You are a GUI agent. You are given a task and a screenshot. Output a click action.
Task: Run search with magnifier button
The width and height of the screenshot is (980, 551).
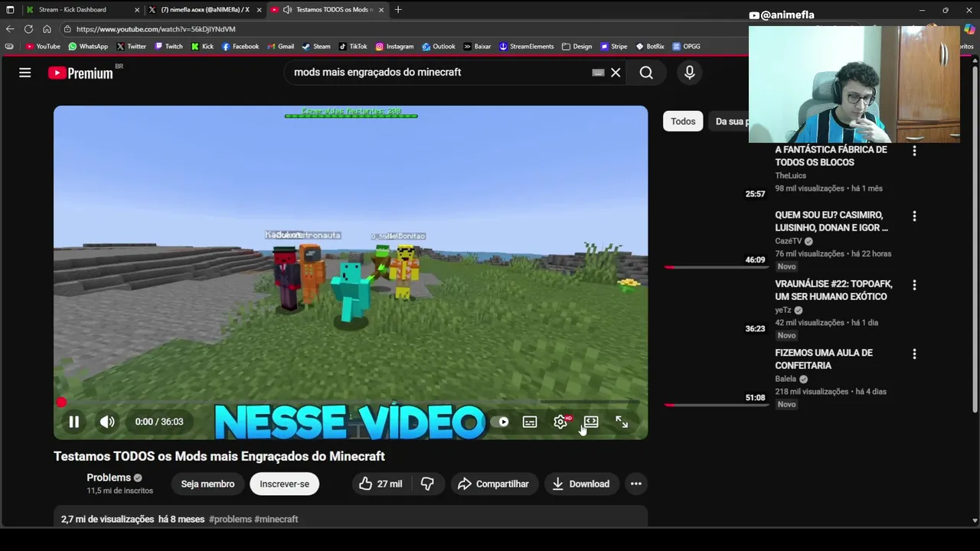(x=646, y=73)
